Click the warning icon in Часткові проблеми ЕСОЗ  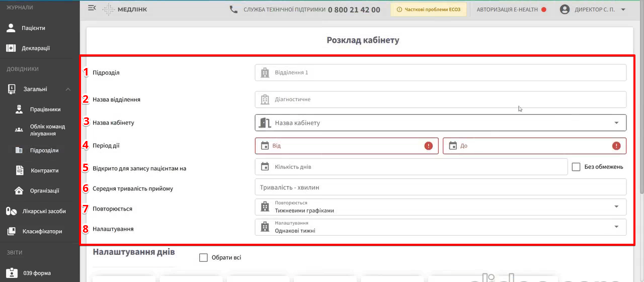pyautogui.click(x=399, y=10)
